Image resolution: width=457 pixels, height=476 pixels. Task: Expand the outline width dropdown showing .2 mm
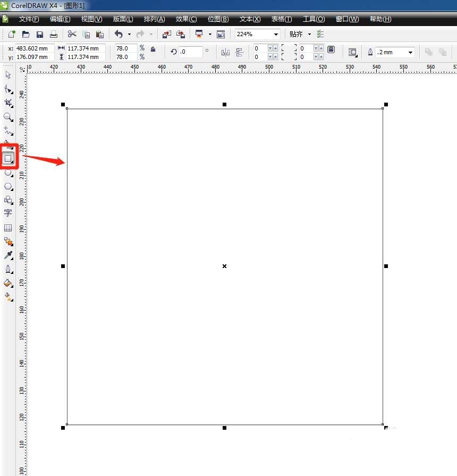point(411,52)
